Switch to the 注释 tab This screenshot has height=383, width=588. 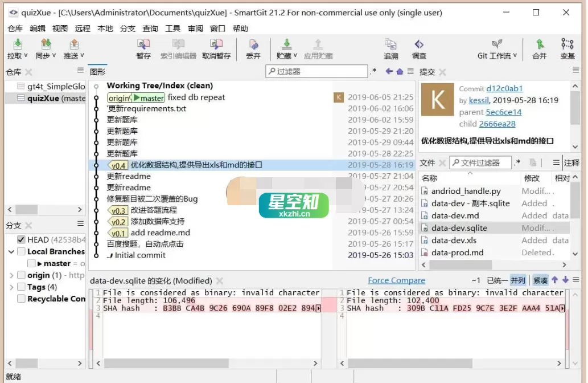571,162
